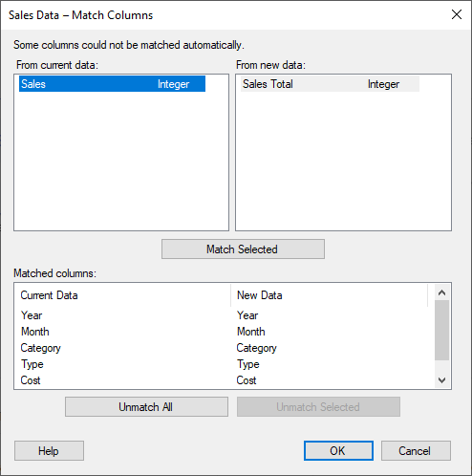This screenshot has height=476, width=472.
Task: Cancel the column matching dialog
Action: click(x=416, y=451)
